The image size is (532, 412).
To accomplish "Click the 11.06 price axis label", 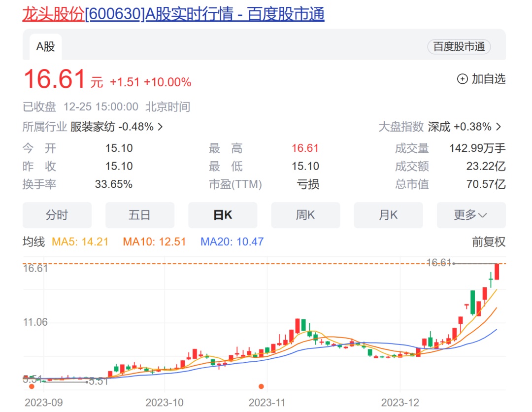I will point(35,322).
